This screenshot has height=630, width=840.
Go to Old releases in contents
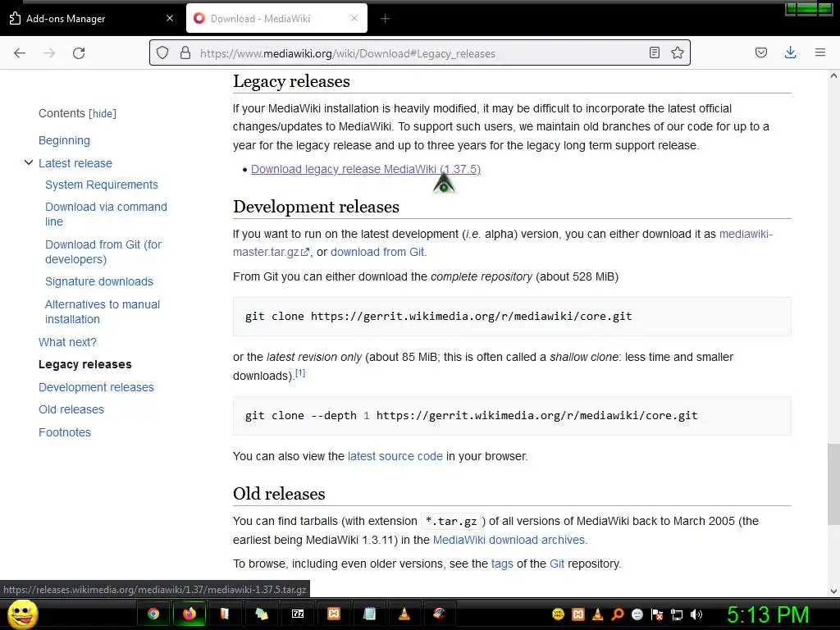pos(71,410)
